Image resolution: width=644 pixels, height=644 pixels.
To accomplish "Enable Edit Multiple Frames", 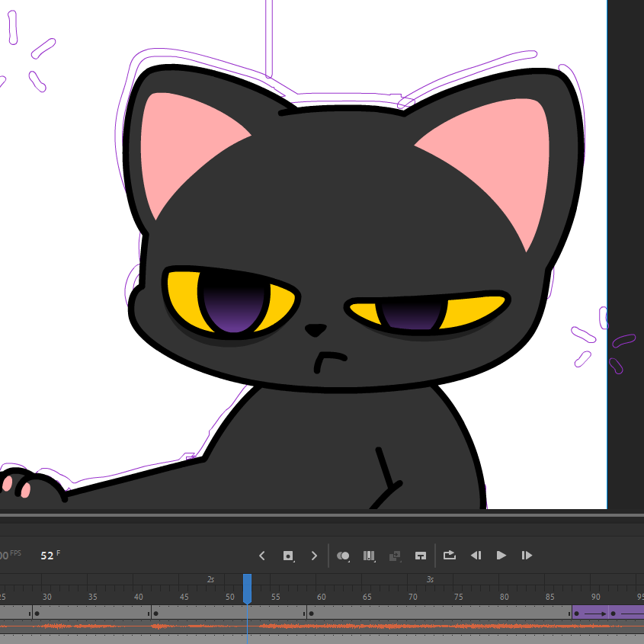I will pyautogui.click(x=369, y=556).
